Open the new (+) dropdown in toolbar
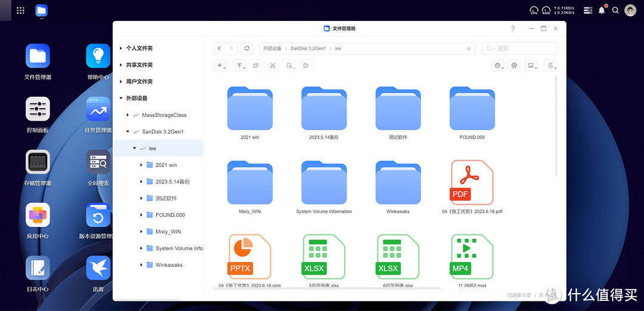This screenshot has height=311, width=644. coord(221,66)
